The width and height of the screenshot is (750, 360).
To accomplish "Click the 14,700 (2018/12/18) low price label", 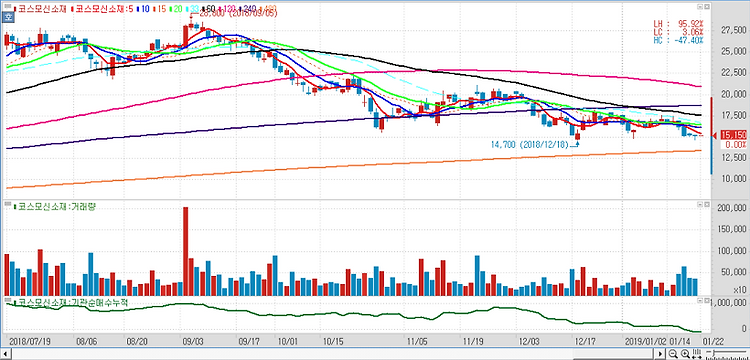I will point(530,144).
